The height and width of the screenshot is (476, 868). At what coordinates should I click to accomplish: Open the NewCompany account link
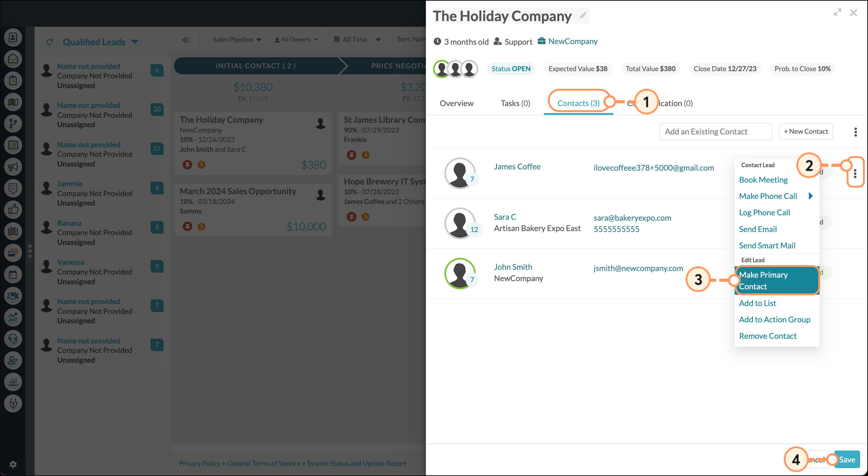573,42
